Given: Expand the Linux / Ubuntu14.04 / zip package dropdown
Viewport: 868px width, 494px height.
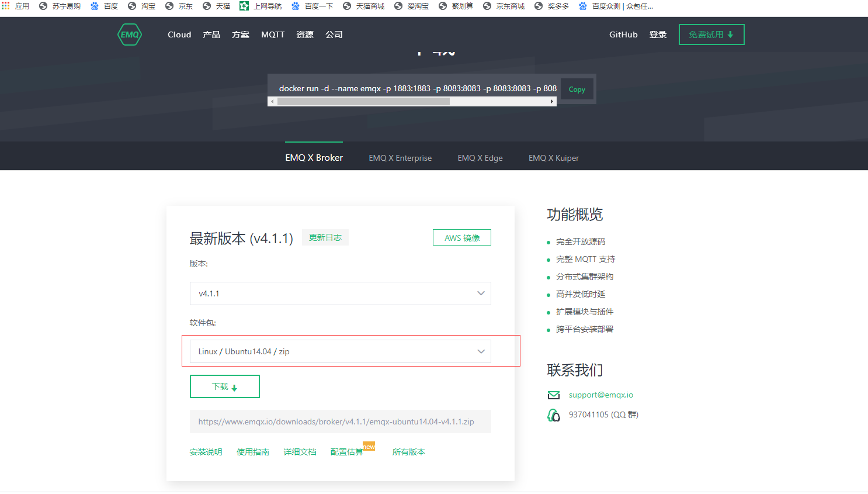Looking at the screenshot, I should pos(341,351).
